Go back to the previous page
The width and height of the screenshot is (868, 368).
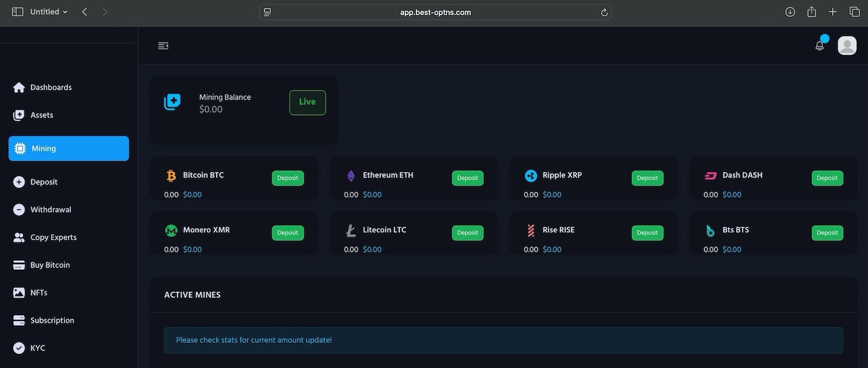click(85, 12)
